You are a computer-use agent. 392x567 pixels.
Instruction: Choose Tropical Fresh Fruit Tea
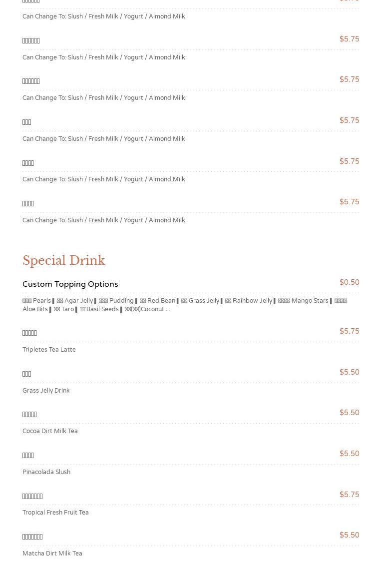click(55, 513)
